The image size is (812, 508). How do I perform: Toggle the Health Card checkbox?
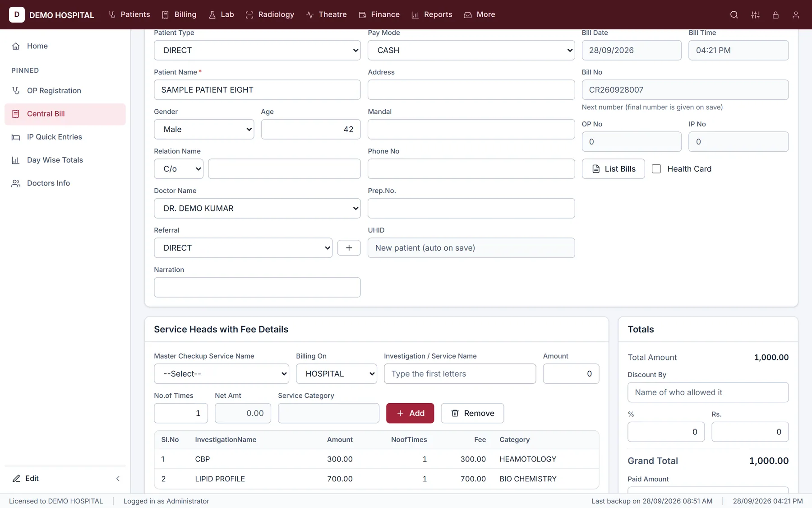click(x=656, y=169)
